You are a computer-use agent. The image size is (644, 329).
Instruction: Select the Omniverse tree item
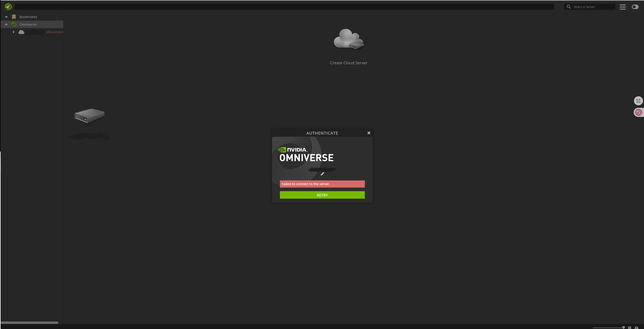(x=28, y=25)
